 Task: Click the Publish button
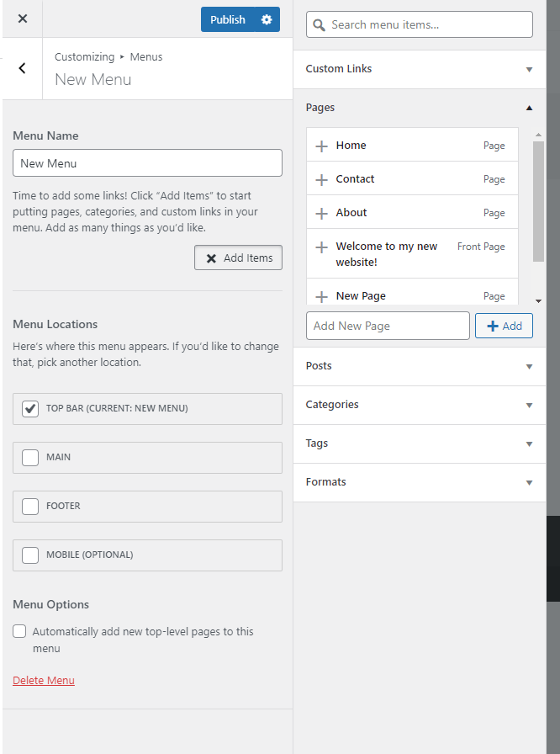click(227, 19)
